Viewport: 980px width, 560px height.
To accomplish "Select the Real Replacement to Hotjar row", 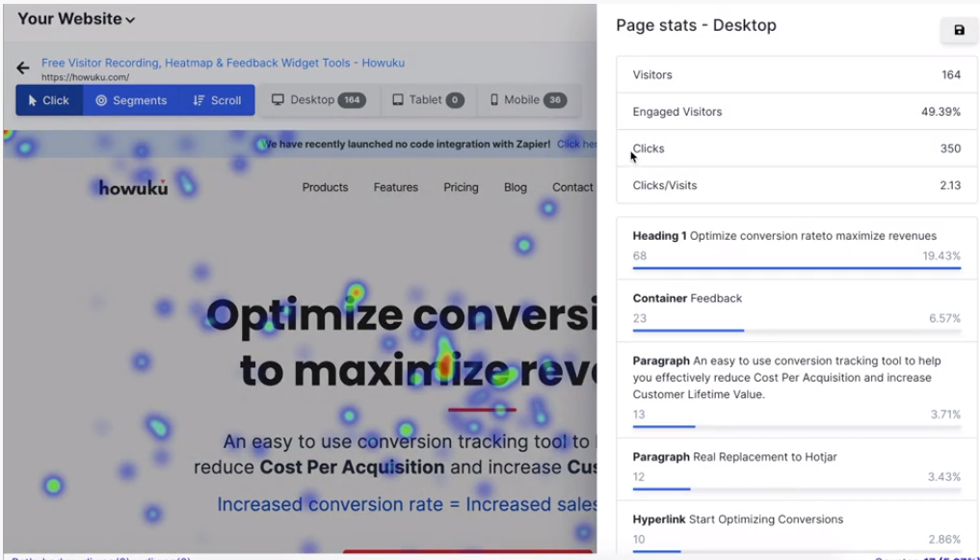I will pos(796,467).
